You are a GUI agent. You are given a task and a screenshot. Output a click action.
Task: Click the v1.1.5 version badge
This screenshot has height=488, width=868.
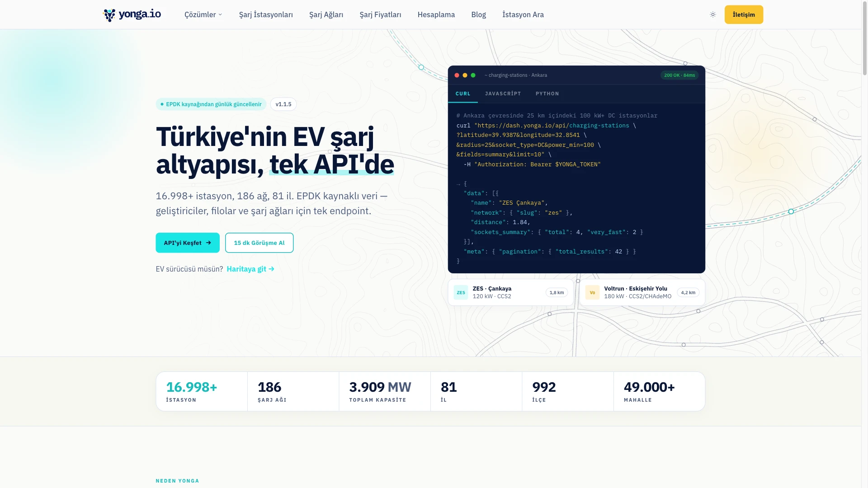(283, 104)
